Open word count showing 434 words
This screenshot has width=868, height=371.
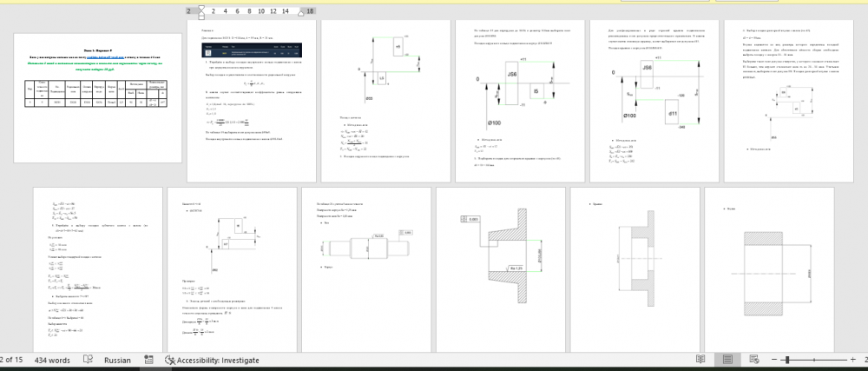[x=52, y=360]
